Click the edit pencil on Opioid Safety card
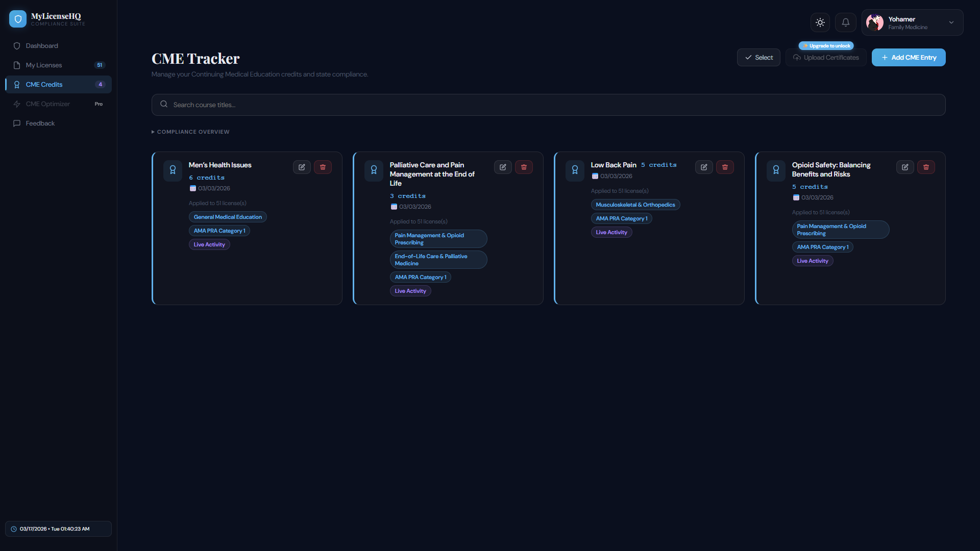 [x=905, y=167]
